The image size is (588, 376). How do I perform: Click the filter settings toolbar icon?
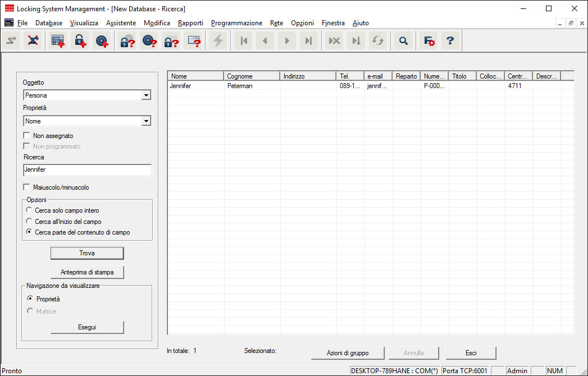click(x=429, y=41)
